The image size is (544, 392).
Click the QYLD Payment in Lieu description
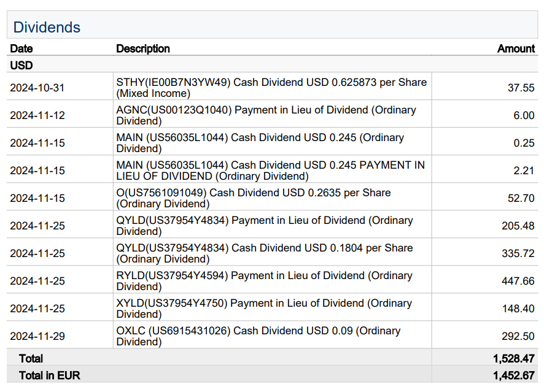tap(265, 226)
